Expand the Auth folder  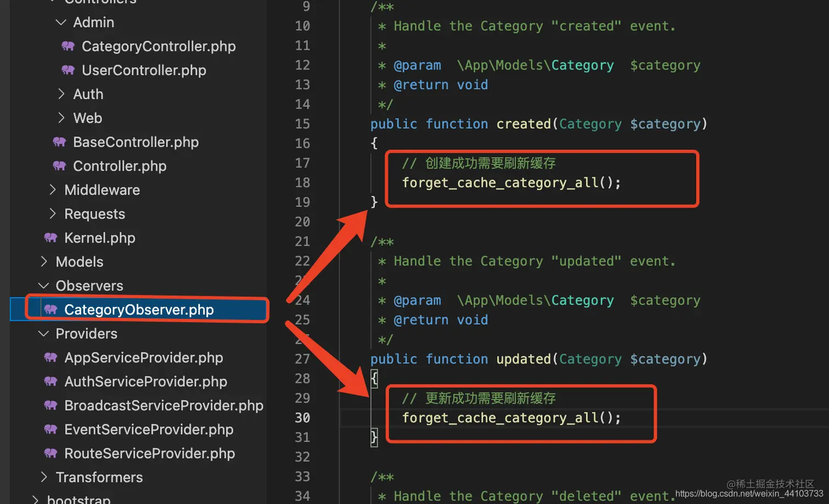(x=61, y=94)
